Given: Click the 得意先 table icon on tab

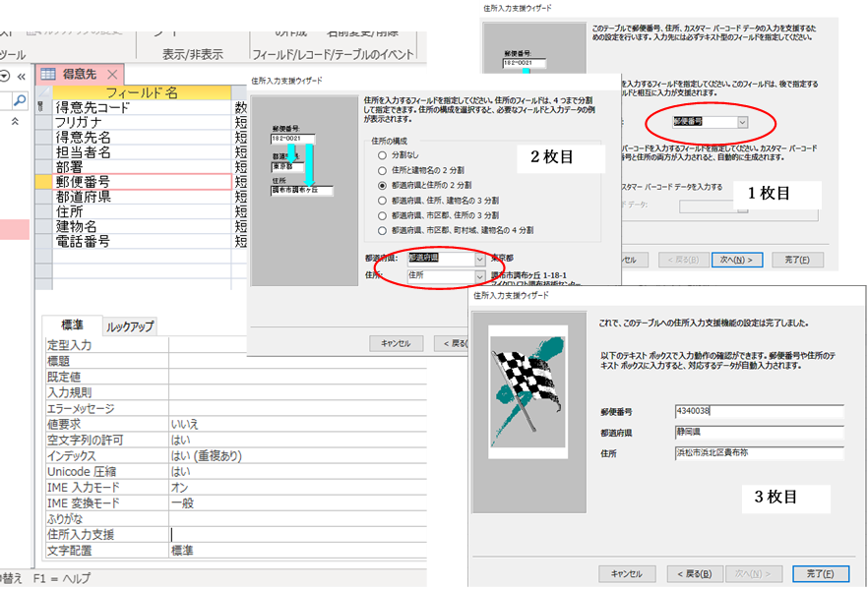Looking at the screenshot, I should point(46,76).
